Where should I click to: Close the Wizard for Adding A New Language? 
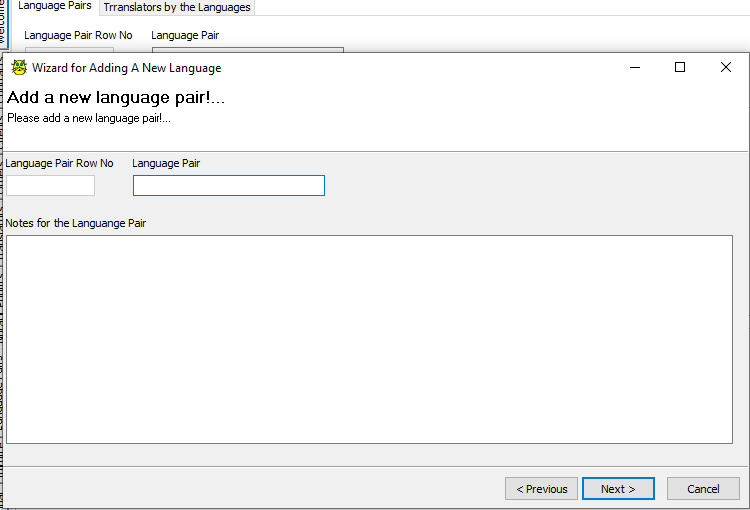pos(726,67)
